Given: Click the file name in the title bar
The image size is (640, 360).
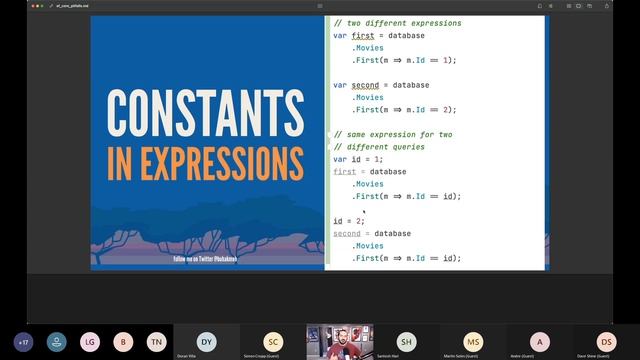Looking at the screenshot, I should tap(72, 6).
